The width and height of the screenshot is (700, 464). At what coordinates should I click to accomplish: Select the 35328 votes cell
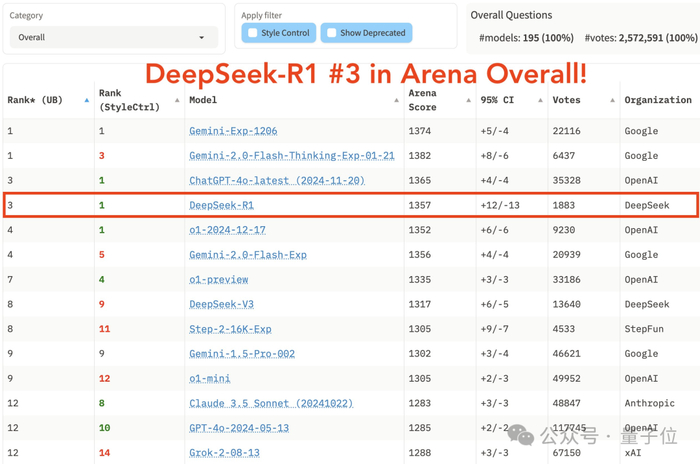pos(567,180)
